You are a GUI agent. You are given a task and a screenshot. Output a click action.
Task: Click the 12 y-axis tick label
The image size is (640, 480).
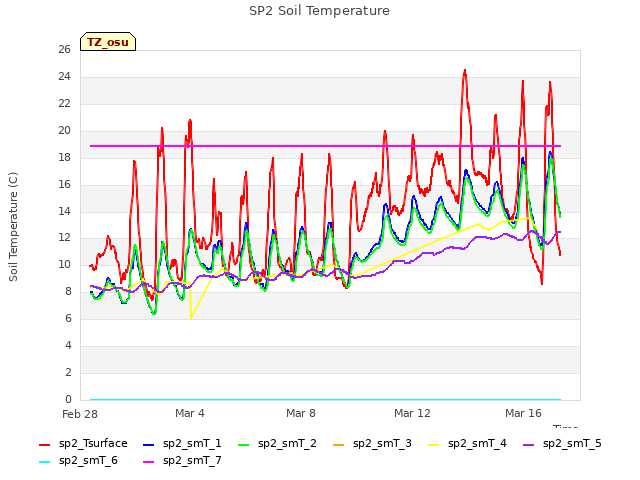(64, 238)
